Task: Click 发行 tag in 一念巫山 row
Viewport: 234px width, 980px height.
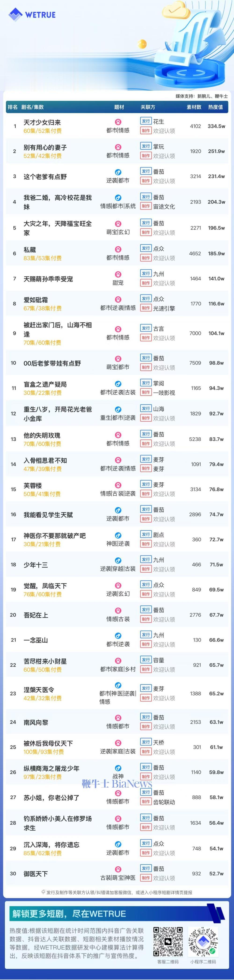Action: pyautogui.click(x=146, y=635)
